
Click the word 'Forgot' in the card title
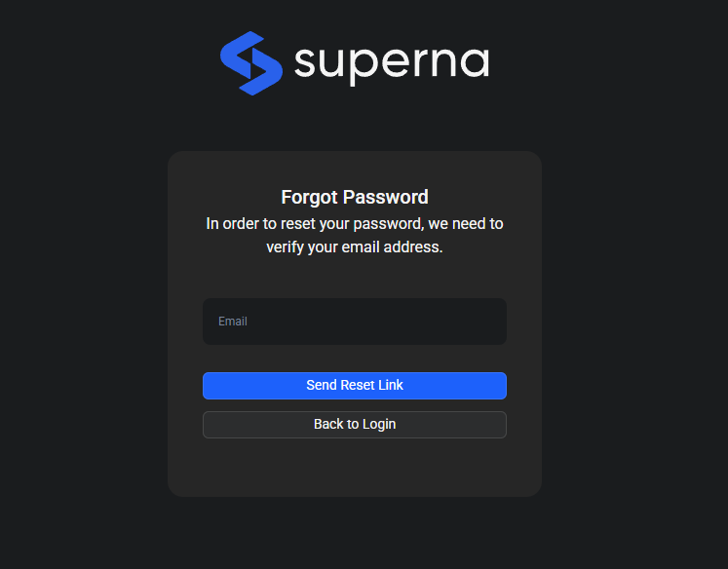click(308, 197)
